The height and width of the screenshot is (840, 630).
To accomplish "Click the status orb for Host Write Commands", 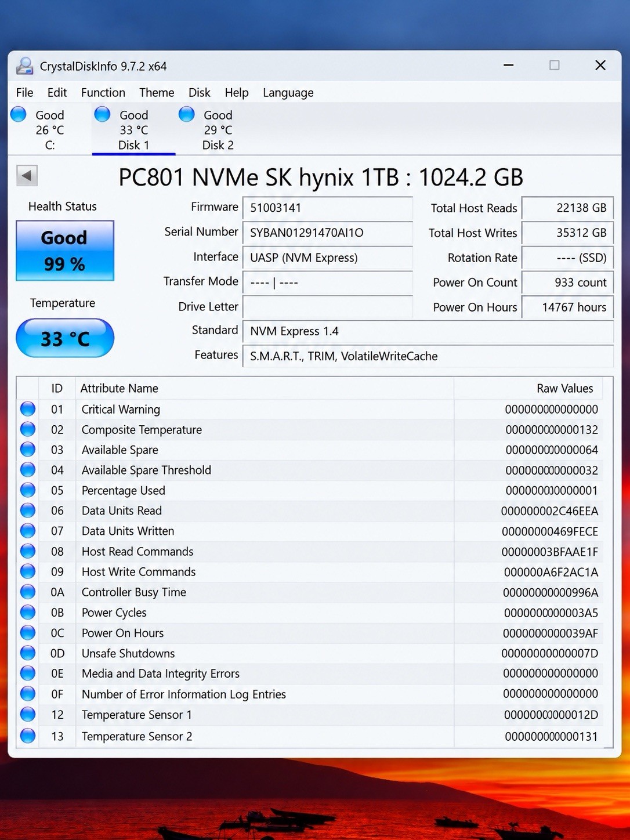I will point(28,571).
